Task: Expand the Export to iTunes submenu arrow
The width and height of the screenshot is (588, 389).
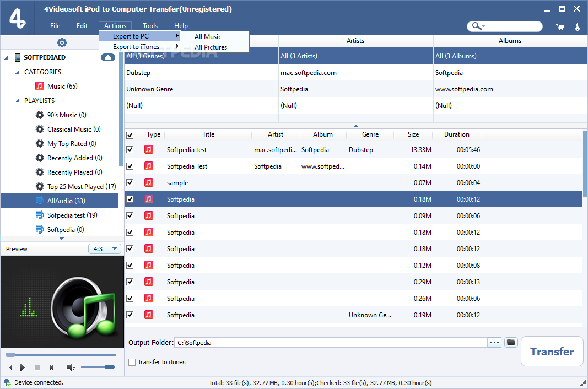Action: coord(177,46)
